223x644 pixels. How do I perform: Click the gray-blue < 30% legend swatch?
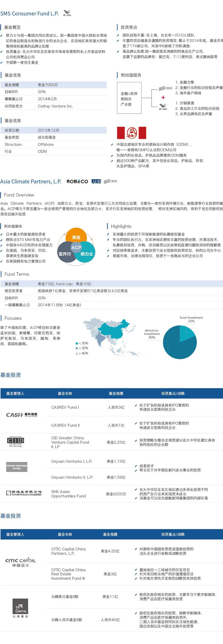(x=77, y=348)
